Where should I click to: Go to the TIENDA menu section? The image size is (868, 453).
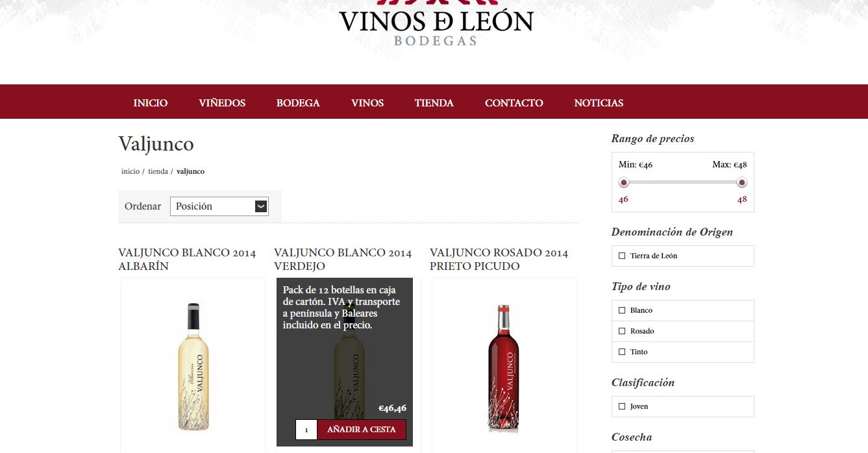tap(434, 103)
